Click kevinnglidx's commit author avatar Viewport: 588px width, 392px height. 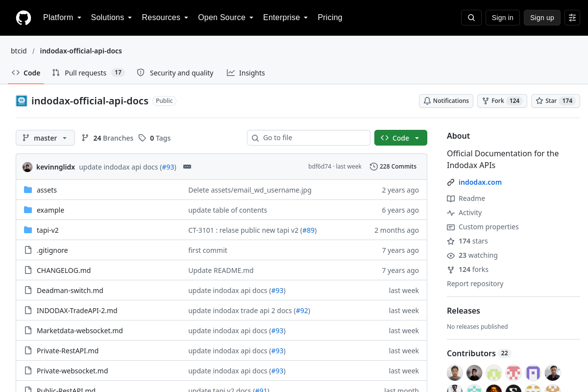click(27, 167)
